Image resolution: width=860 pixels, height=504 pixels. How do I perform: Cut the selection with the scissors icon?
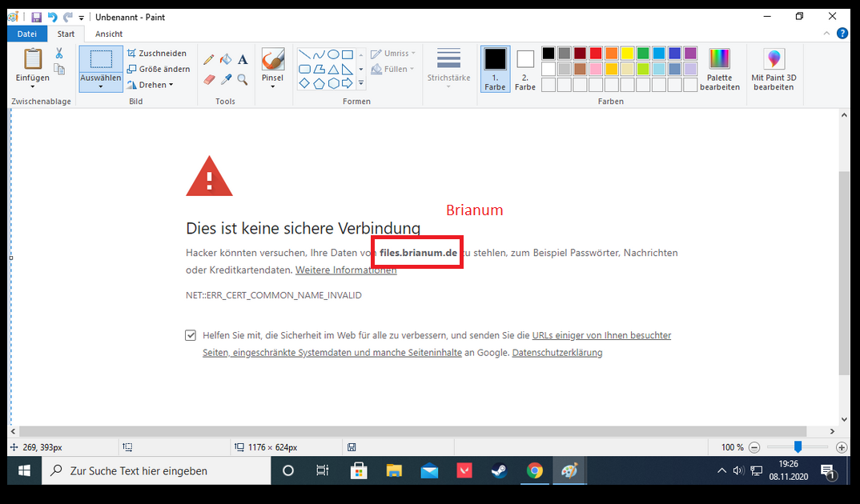pyautogui.click(x=59, y=53)
